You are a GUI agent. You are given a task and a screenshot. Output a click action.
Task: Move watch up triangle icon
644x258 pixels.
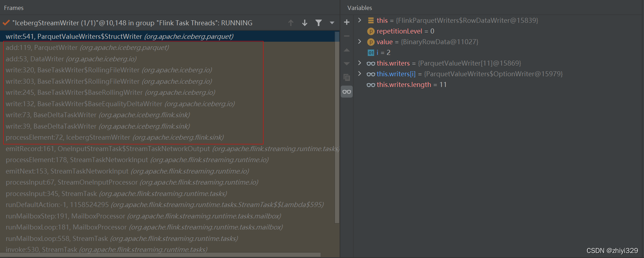[347, 50]
